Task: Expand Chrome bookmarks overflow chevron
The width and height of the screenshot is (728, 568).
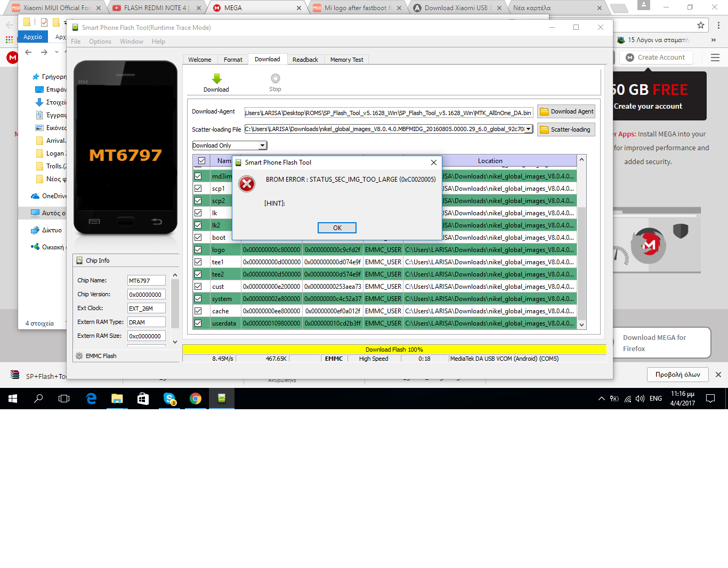Action: tap(714, 40)
